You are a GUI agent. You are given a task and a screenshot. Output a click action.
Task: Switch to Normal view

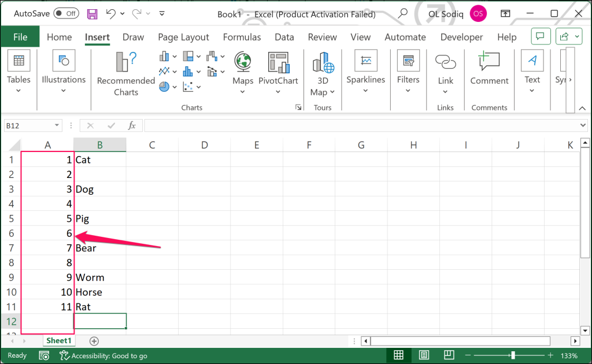click(398, 355)
